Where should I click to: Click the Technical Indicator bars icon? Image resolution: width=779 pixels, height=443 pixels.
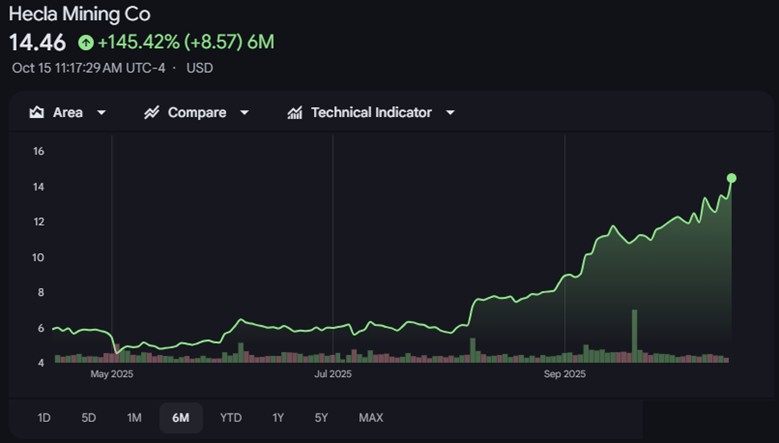tap(295, 113)
